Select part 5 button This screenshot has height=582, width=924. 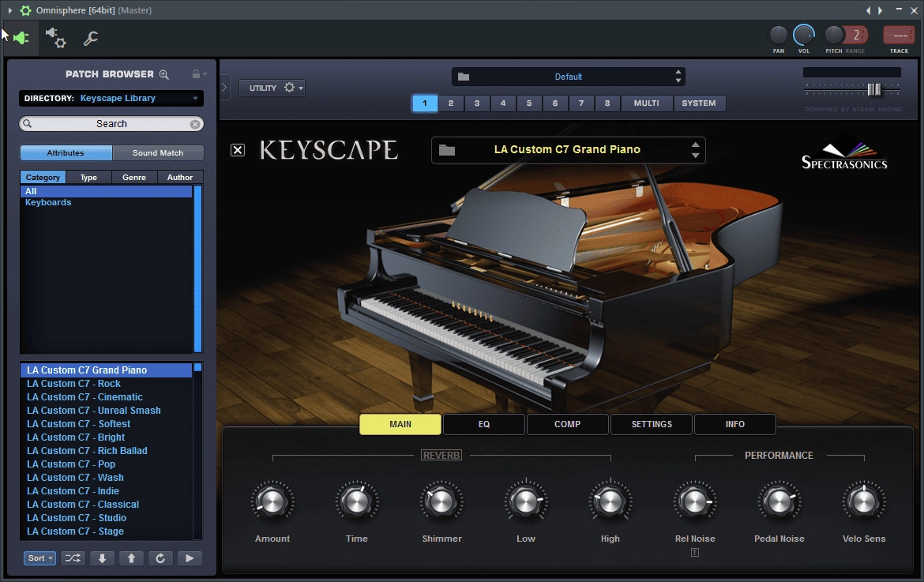point(529,103)
